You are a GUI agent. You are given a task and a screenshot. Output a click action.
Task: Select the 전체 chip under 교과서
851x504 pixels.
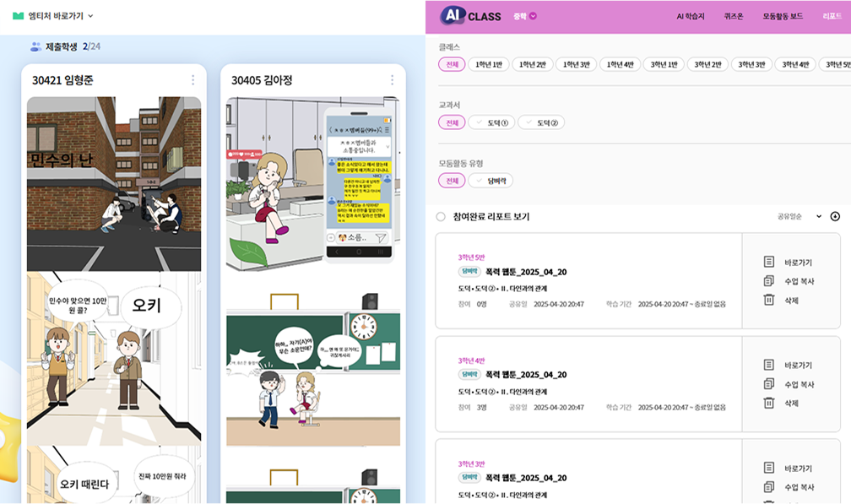pyautogui.click(x=453, y=122)
